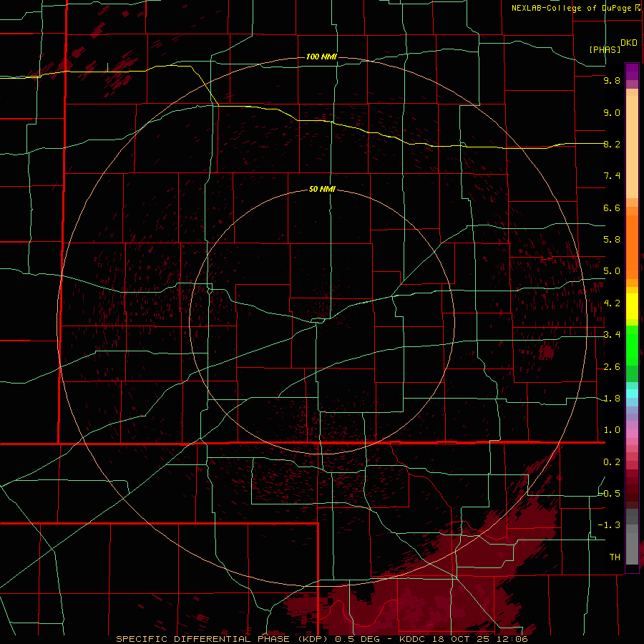644x644 pixels.
Task: Pick the pink band of color scale
Action: coord(632,434)
